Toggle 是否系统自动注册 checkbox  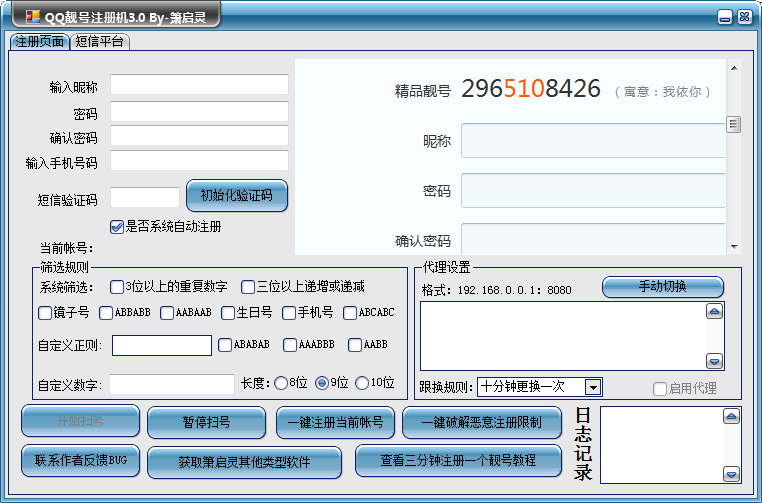tap(117, 227)
